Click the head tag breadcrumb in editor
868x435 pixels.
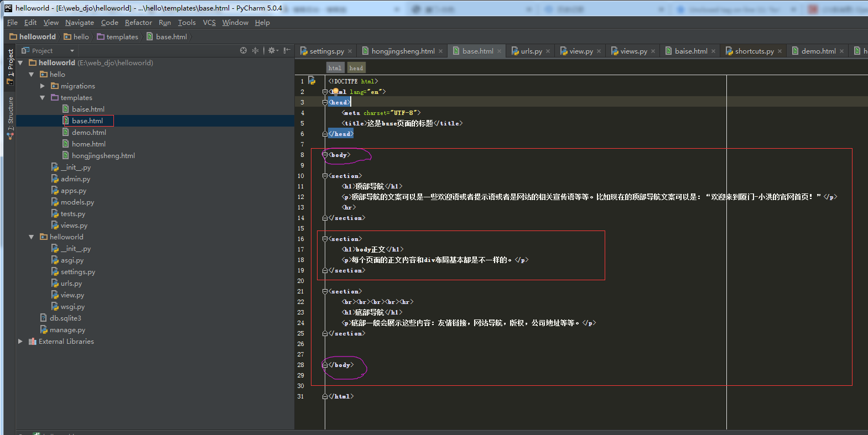tap(356, 68)
